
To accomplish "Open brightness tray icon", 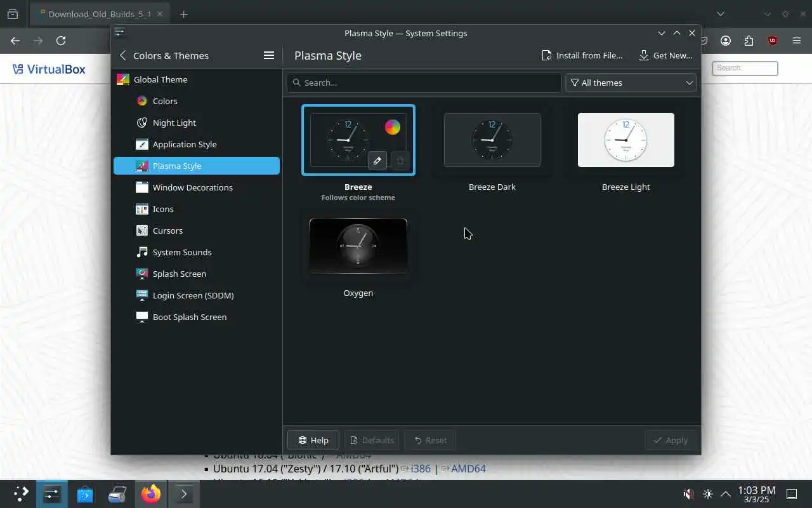I will click(708, 494).
